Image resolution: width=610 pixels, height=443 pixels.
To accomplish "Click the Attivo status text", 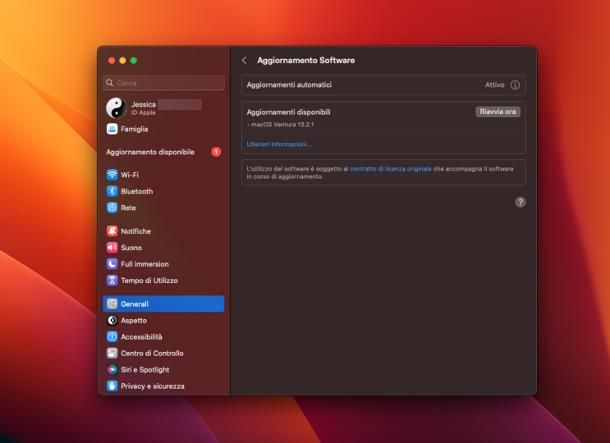I will (494, 85).
